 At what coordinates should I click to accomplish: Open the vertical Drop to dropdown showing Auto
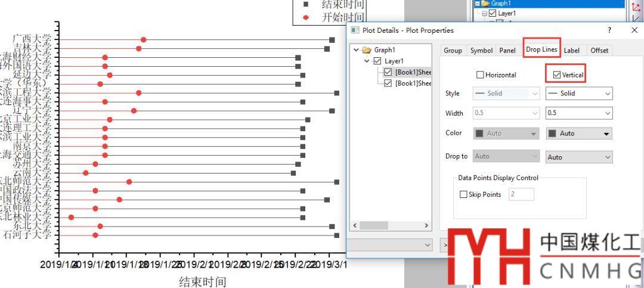(x=579, y=157)
